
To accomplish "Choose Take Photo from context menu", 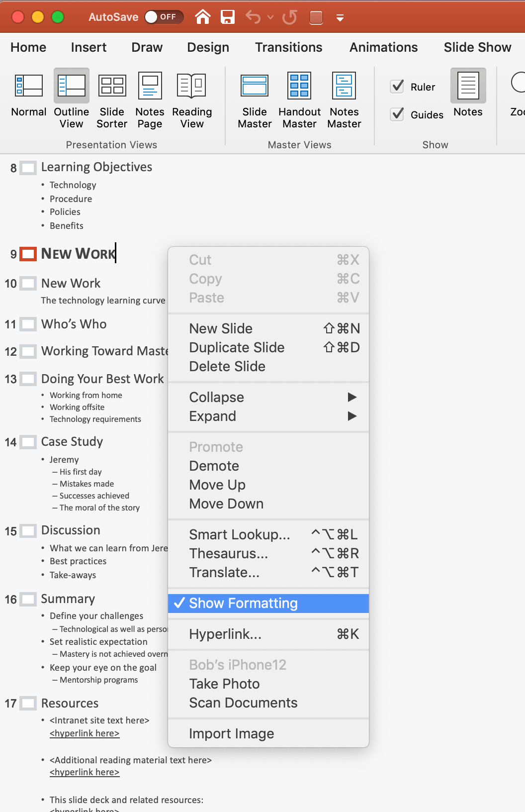I will coord(268,684).
